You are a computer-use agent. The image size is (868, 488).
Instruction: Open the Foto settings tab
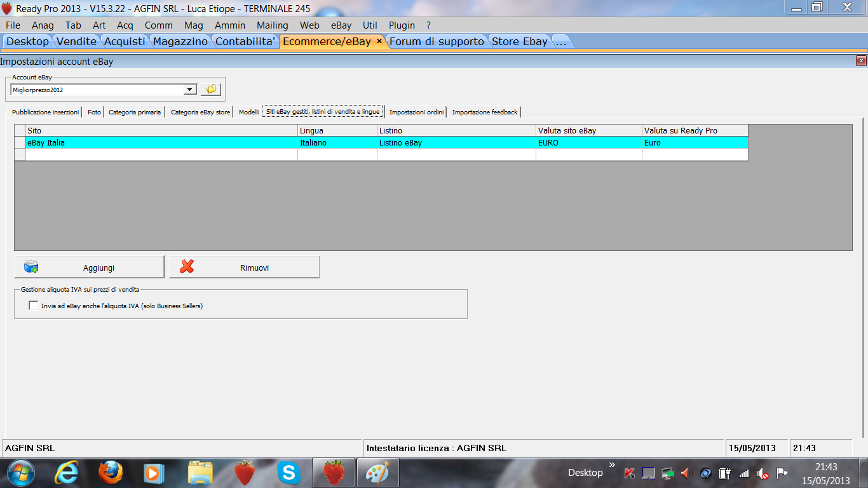[94, 112]
